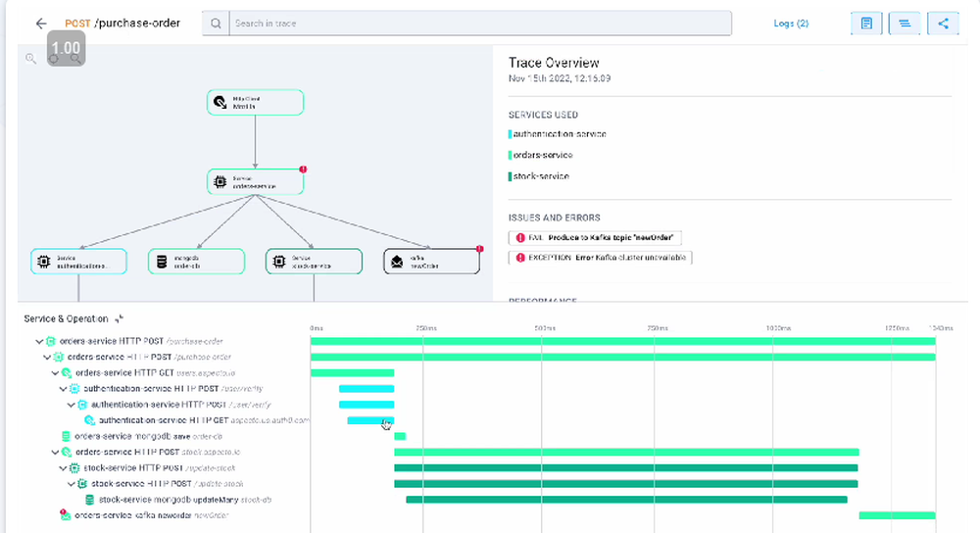980x533 pixels.
Task: Click the span bar for users.aspecto.io GET
Action: pos(353,373)
